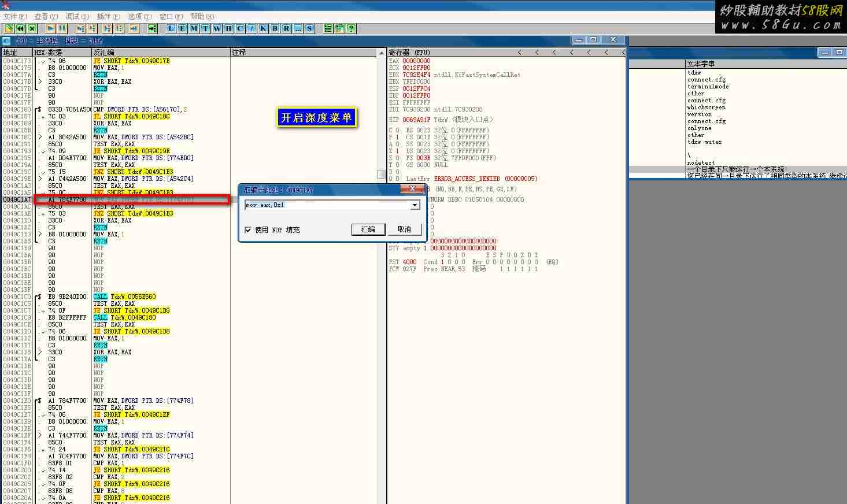Open the 帮助 (H) menu
The height and width of the screenshot is (504, 847).
(x=202, y=17)
